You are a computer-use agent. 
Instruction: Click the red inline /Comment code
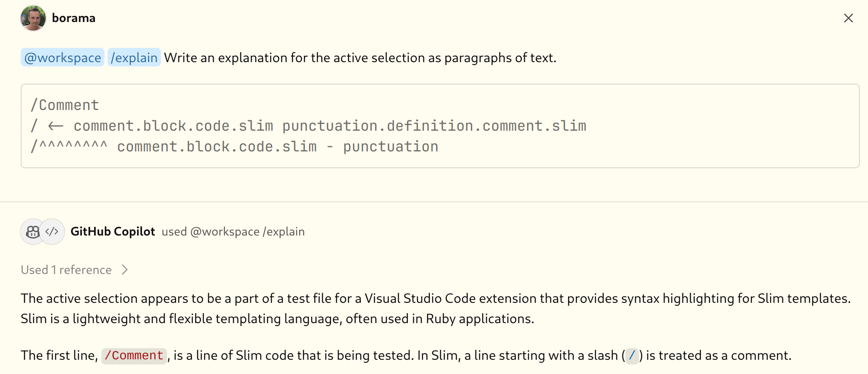click(x=134, y=356)
